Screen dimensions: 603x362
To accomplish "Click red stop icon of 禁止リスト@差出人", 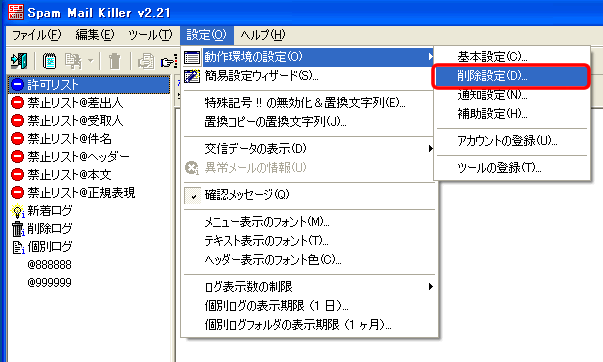I will [x=17, y=103].
